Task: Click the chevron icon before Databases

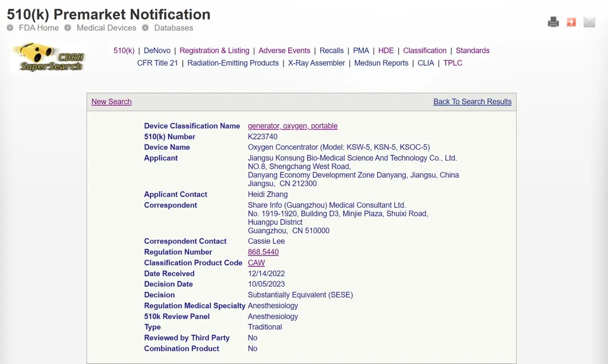Action: pos(146,28)
